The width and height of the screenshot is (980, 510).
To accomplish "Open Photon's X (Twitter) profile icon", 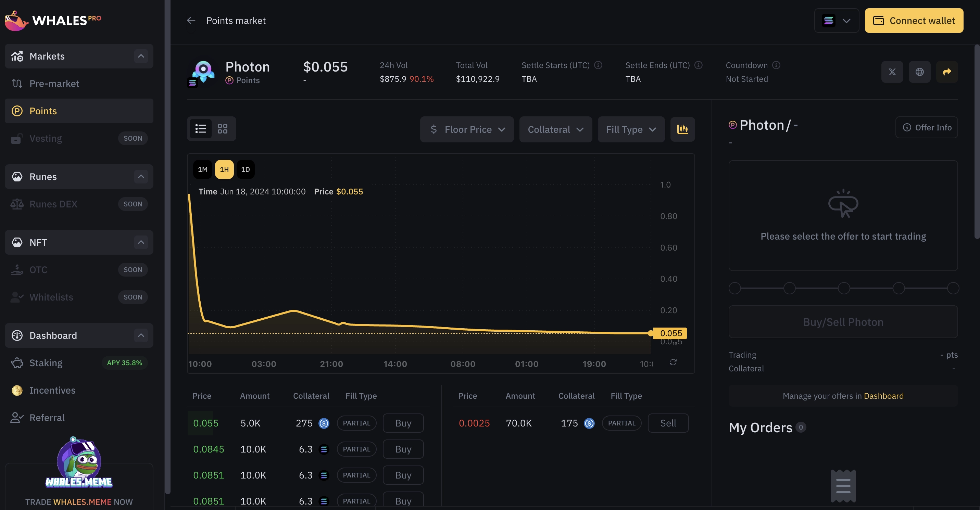I will point(892,72).
